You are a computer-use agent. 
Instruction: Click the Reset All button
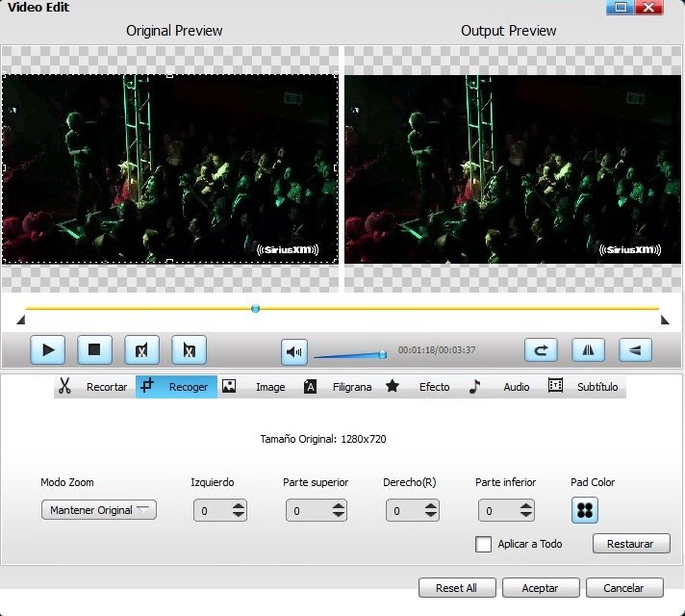[457, 588]
